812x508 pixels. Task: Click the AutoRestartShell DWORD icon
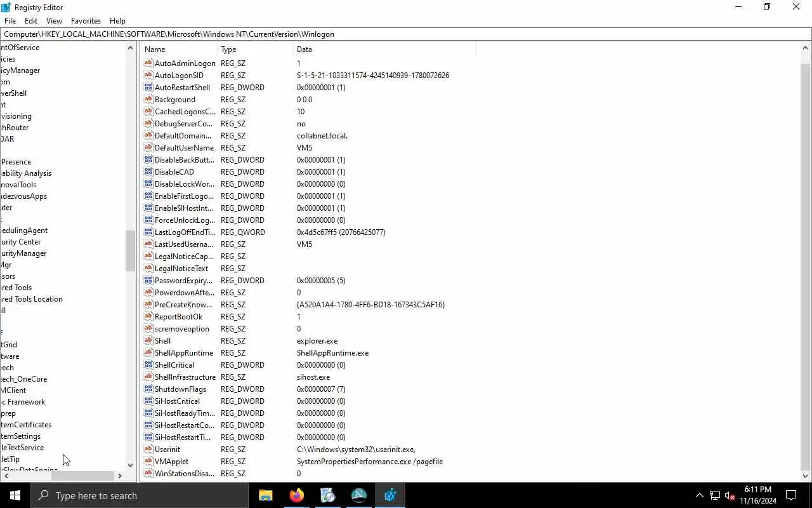click(x=148, y=87)
